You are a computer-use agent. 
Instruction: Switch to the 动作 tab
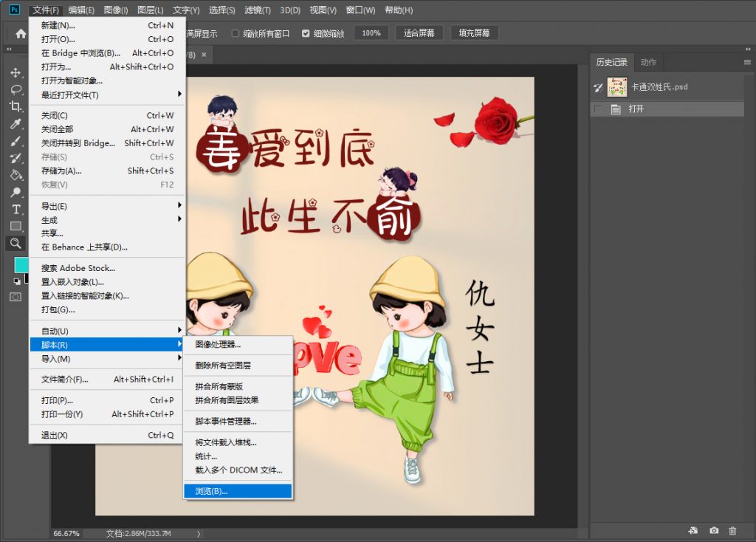tap(648, 62)
